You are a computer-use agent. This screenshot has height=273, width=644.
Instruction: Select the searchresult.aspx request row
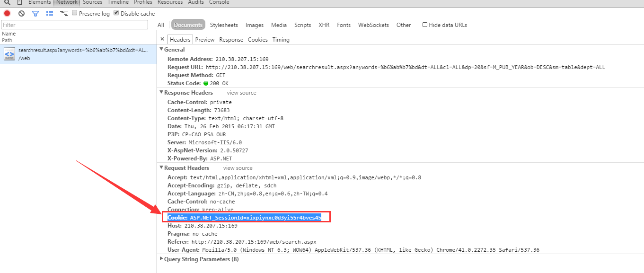point(78,54)
